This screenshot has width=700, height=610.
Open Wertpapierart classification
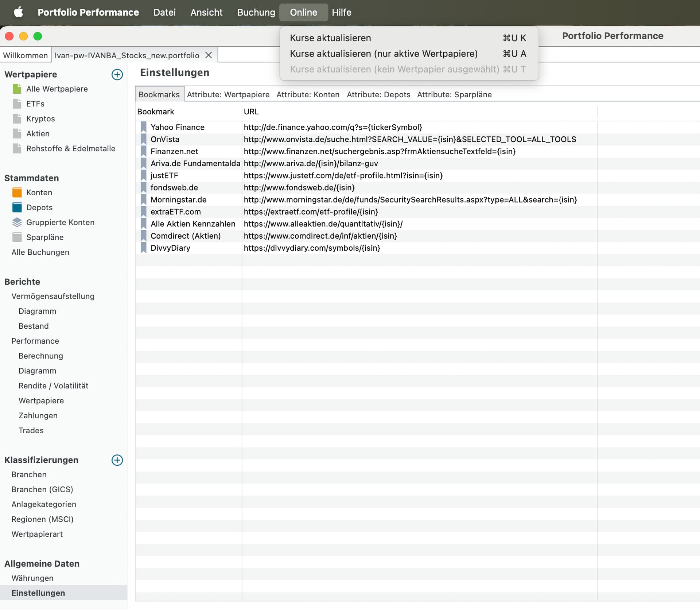pyautogui.click(x=37, y=534)
